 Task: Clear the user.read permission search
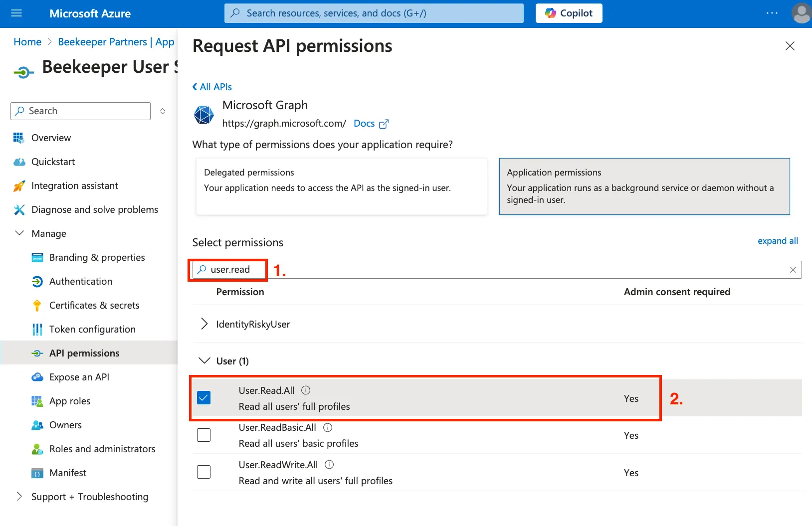point(793,270)
